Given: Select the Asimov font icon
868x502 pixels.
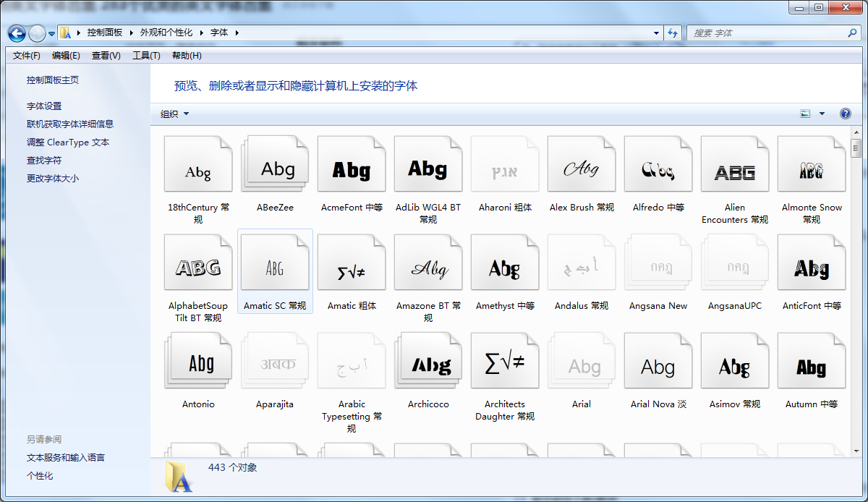Looking at the screenshot, I should pyautogui.click(x=735, y=361).
